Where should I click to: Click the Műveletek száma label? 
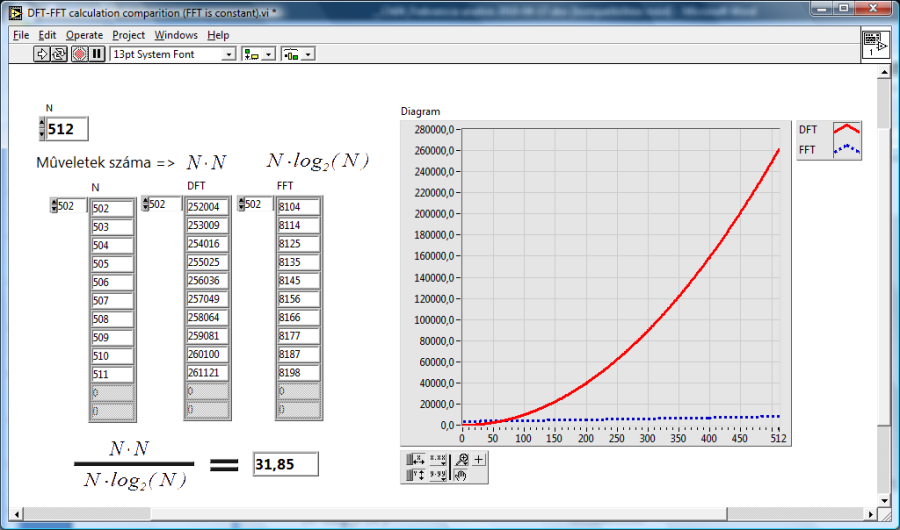(94, 163)
